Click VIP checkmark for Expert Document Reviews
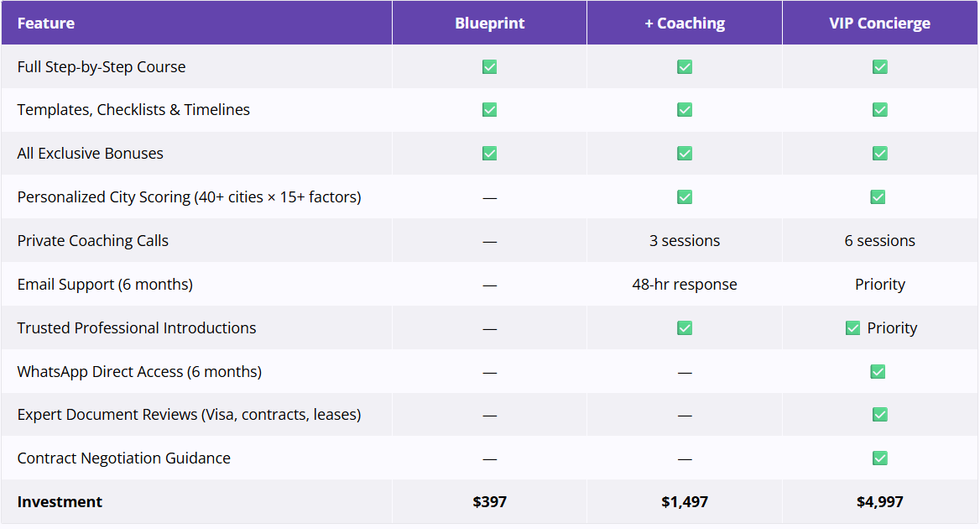The height and width of the screenshot is (529, 980). click(x=879, y=415)
